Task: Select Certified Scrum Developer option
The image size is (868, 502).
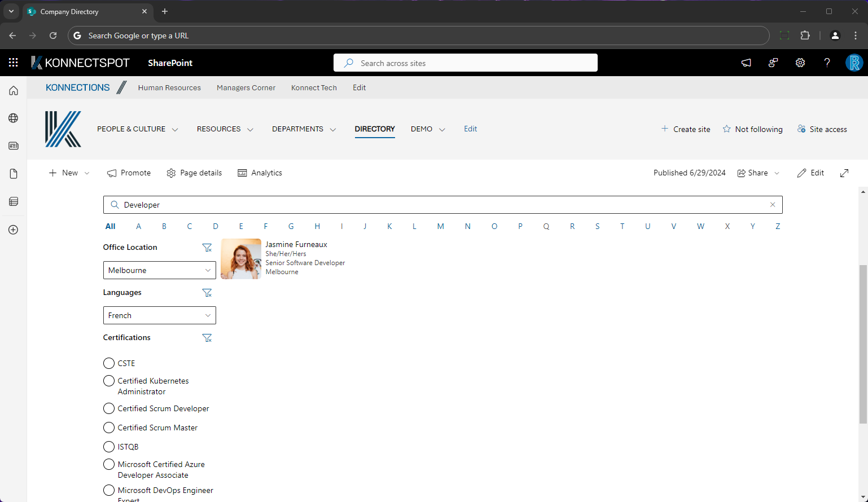Action: coord(109,408)
